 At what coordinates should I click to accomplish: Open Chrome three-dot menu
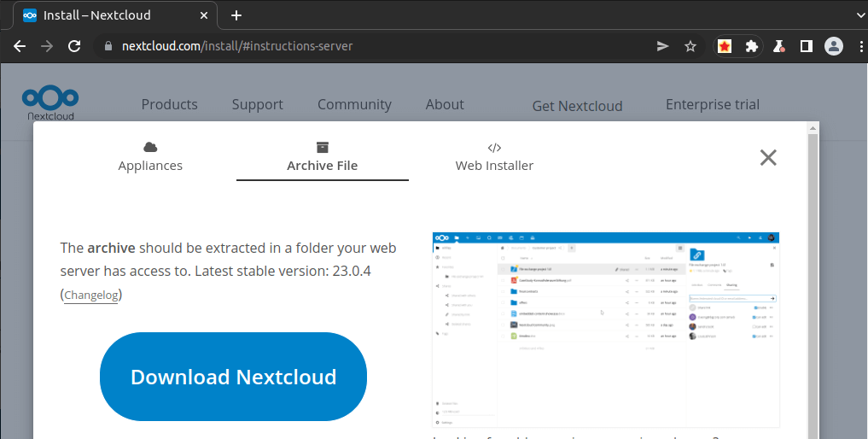click(x=859, y=46)
